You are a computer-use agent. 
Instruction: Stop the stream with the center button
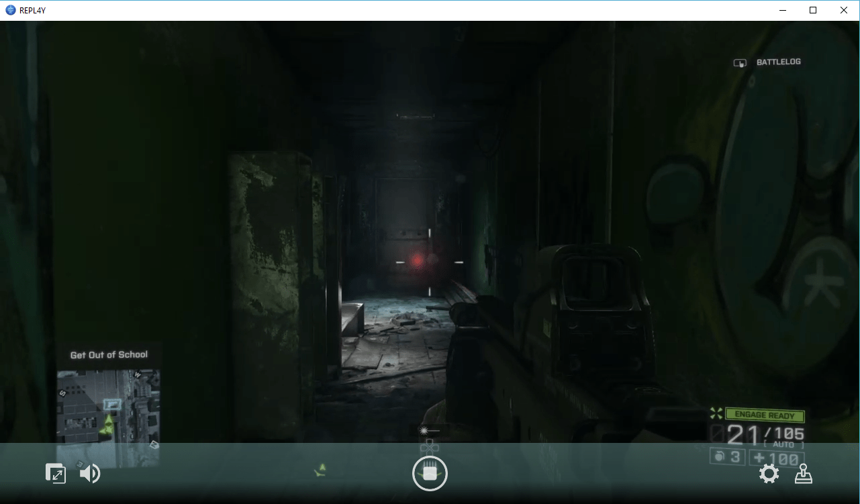point(430,474)
